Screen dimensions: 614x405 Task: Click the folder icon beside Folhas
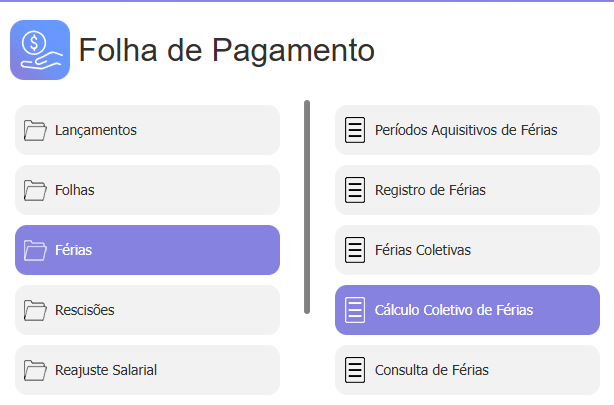click(x=36, y=190)
